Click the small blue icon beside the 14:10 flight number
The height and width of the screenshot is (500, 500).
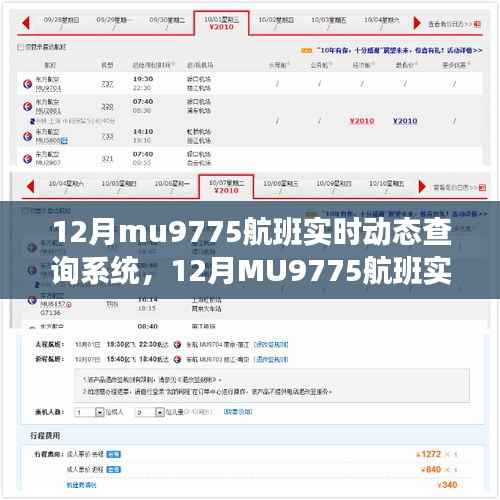pyautogui.click(x=64, y=141)
